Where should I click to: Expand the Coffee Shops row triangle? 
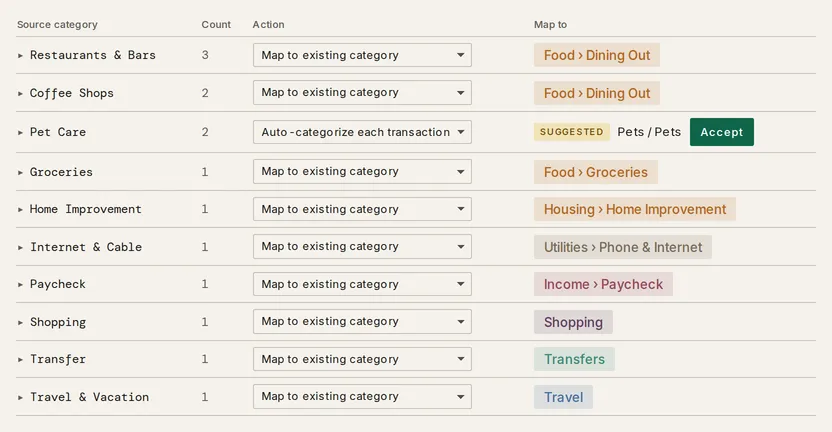(x=20, y=93)
